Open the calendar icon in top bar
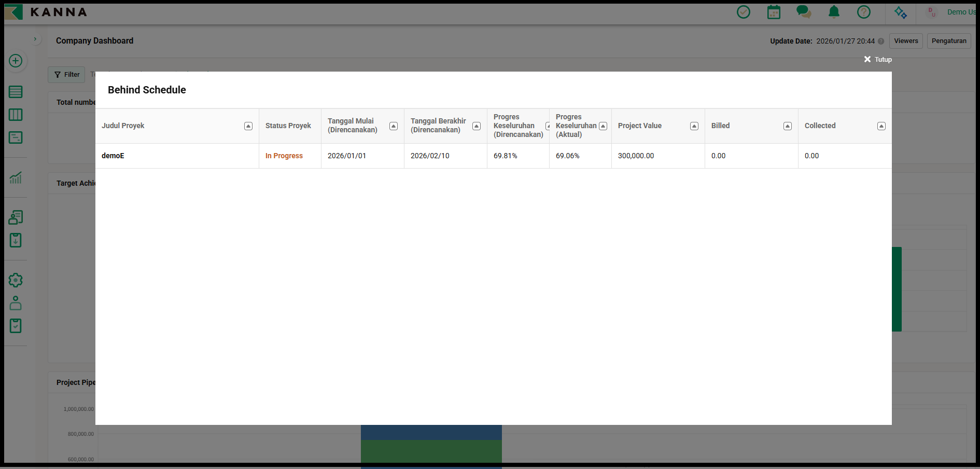The image size is (980, 469). (774, 12)
